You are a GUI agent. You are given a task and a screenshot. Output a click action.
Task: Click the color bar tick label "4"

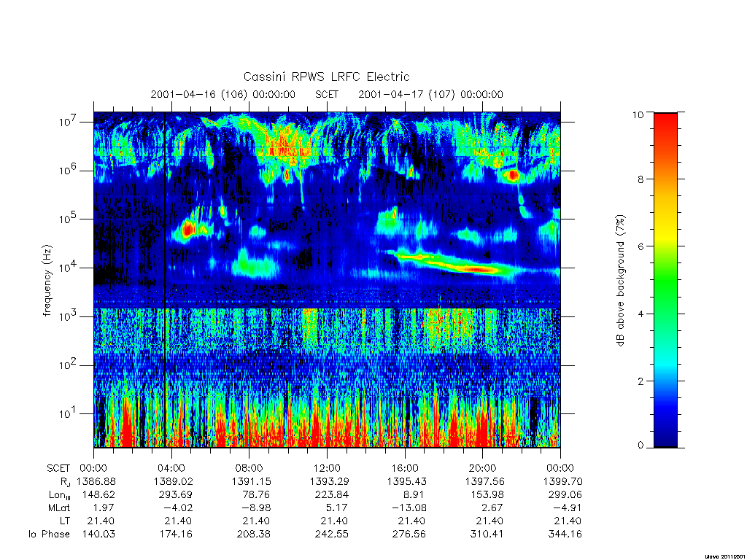pos(640,314)
